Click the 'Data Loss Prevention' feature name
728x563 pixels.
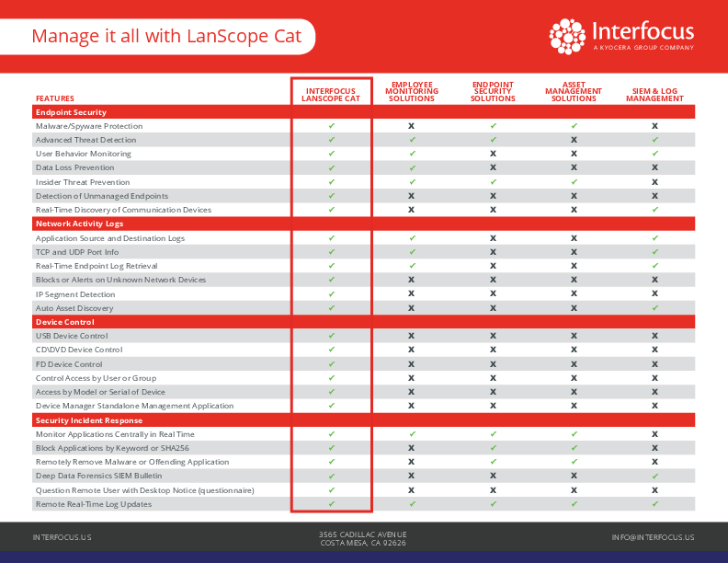tap(74, 167)
